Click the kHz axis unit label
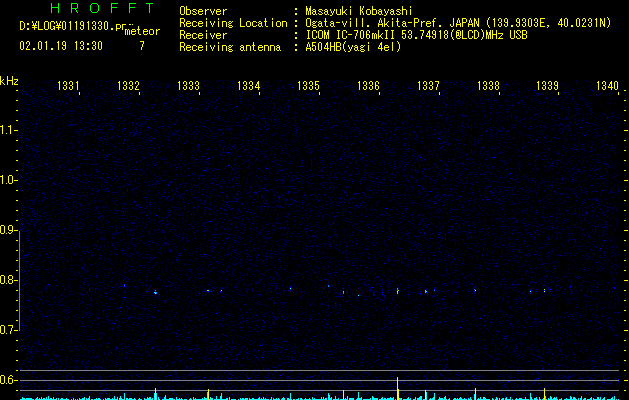629x400 pixels. click(x=9, y=81)
